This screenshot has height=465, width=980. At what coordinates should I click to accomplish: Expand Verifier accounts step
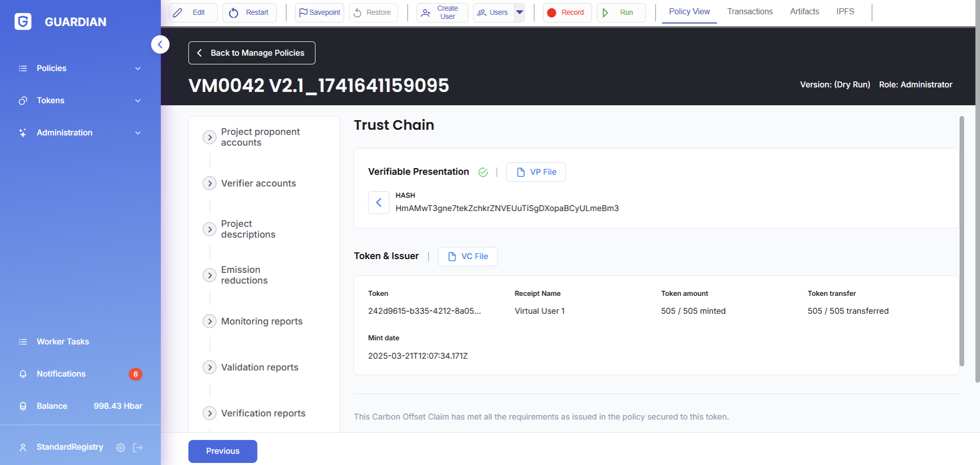(209, 183)
